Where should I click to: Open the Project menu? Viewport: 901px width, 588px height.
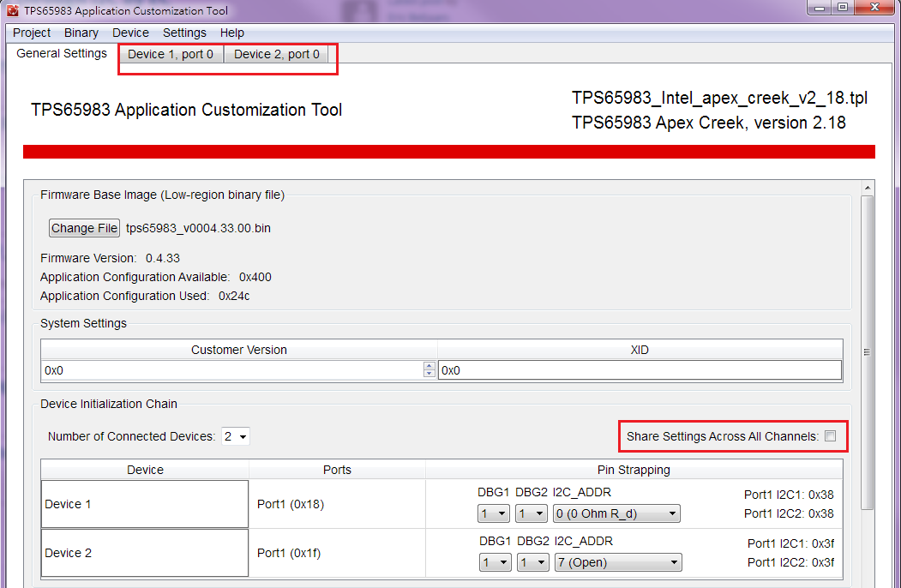[x=32, y=33]
